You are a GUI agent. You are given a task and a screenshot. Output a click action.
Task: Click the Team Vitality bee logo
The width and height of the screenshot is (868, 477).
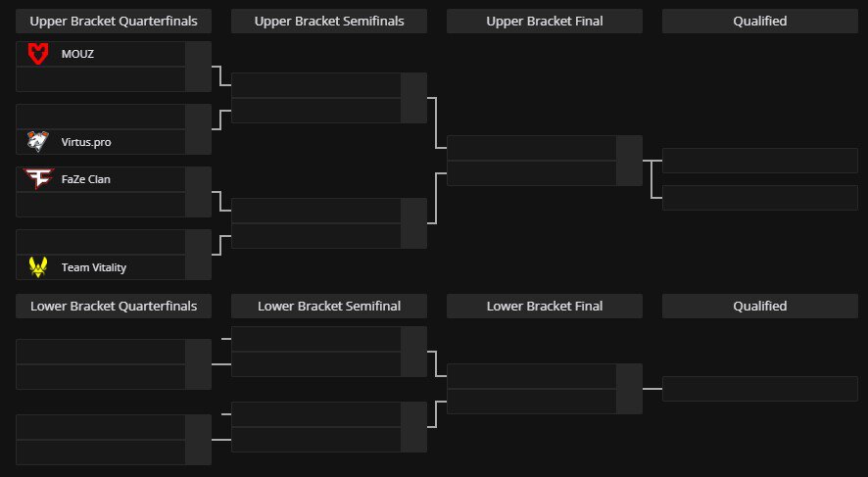pyautogui.click(x=38, y=267)
